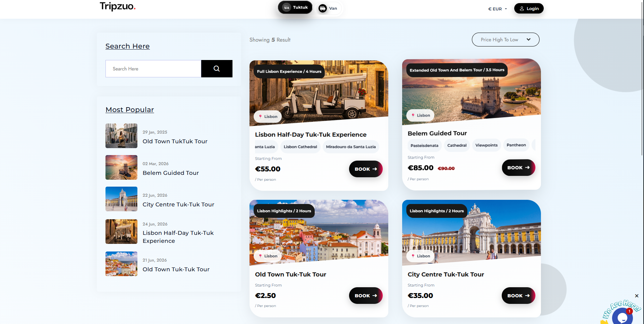This screenshot has width=644, height=324.
Task: Book the City Centre Tuk-Tuk Tour
Action: 518,296
